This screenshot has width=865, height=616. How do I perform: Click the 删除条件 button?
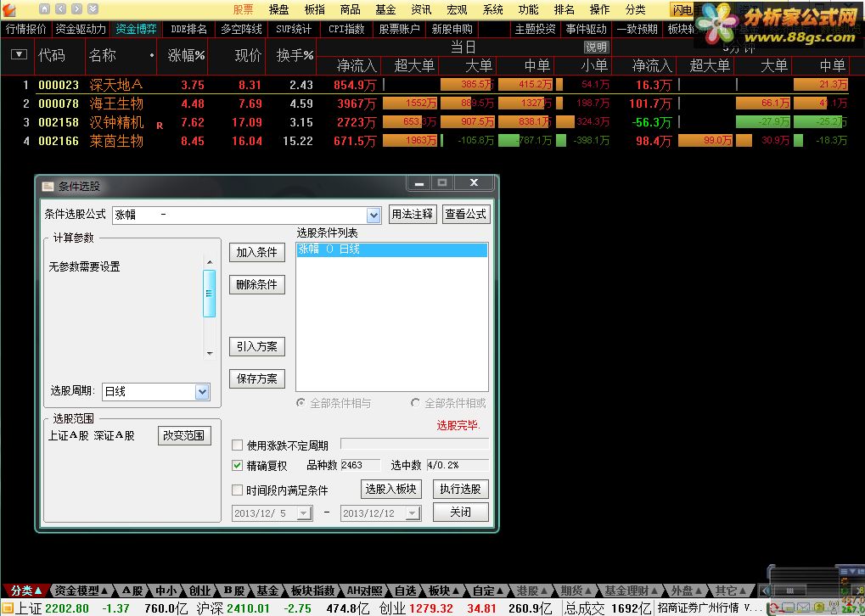pyautogui.click(x=257, y=284)
